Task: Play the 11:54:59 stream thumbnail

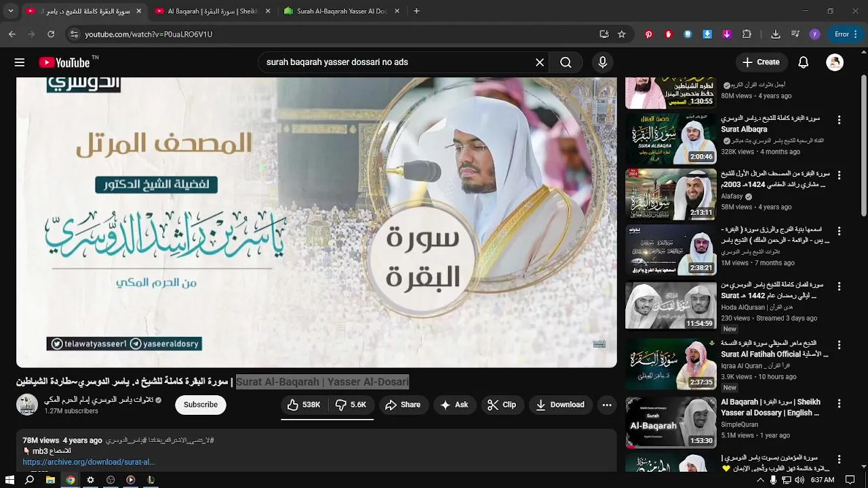Action: (x=671, y=306)
